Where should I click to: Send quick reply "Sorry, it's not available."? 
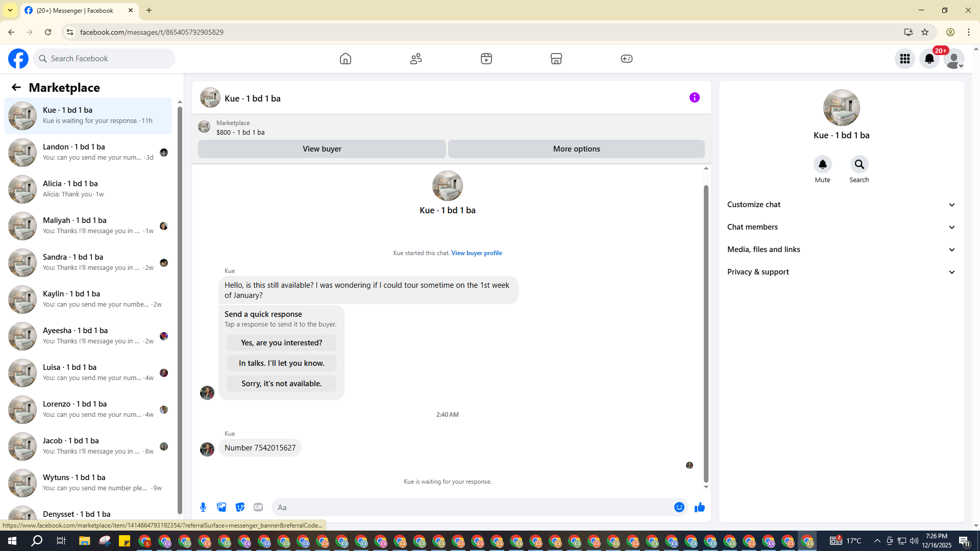[x=282, y=384]
